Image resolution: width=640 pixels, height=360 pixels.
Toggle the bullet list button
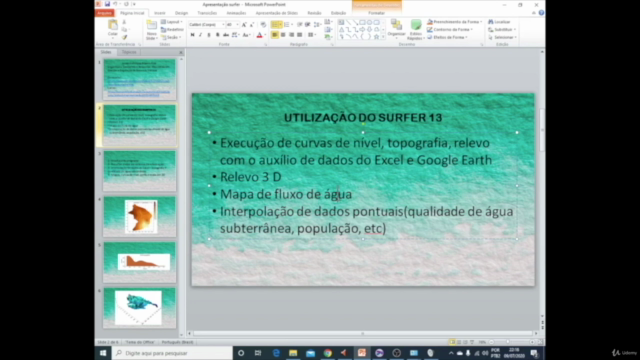tap(276, 24)
